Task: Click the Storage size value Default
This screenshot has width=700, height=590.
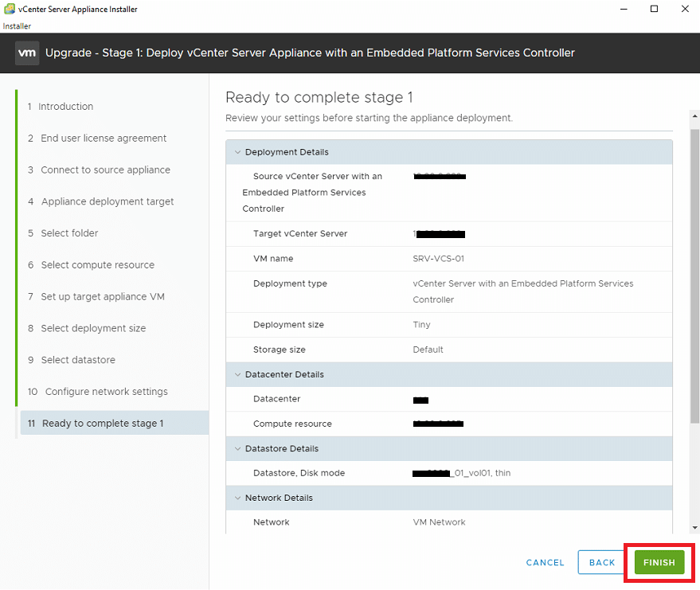Action: pyautogui.click(x=428, y=350)
